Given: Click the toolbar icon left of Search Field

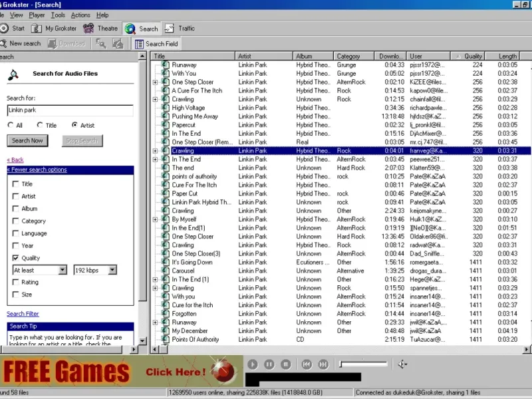Looking at the screenshot, I should pos(118,43).
